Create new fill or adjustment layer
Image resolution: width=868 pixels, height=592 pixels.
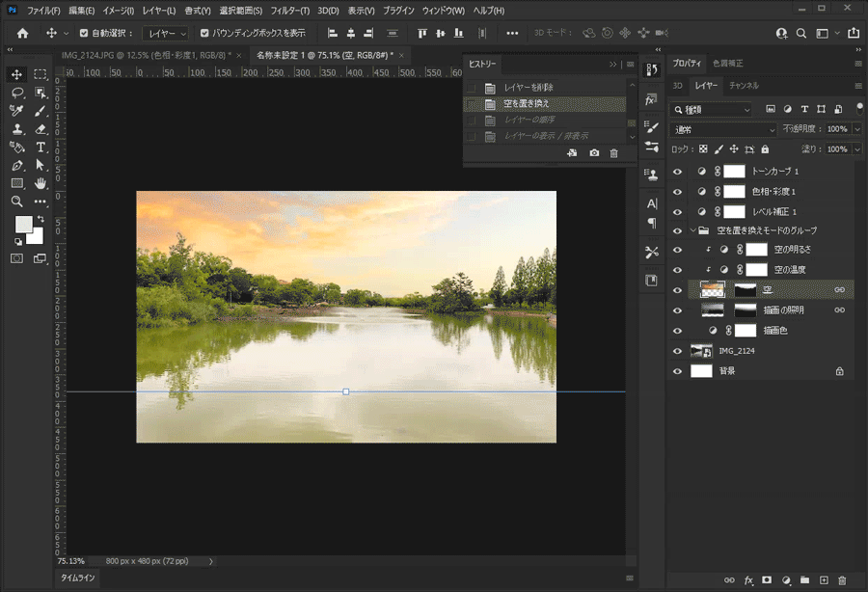[x=786, y=579]
